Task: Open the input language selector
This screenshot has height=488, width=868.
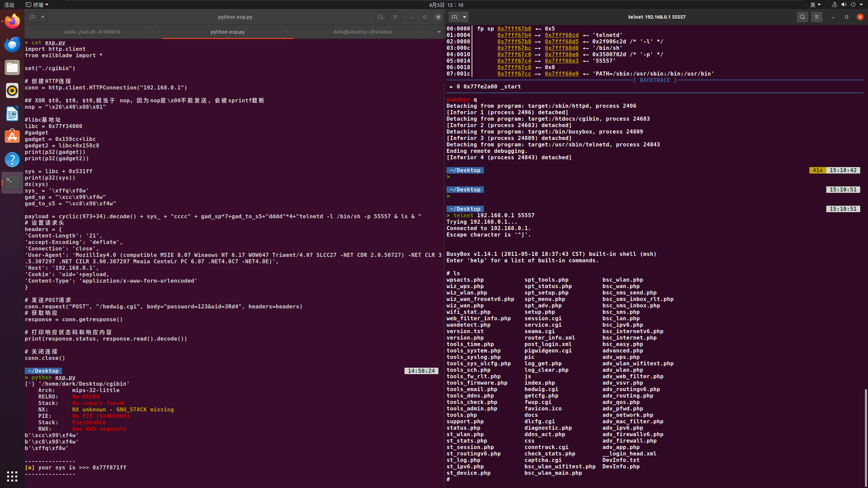Action: click(815, 5)
